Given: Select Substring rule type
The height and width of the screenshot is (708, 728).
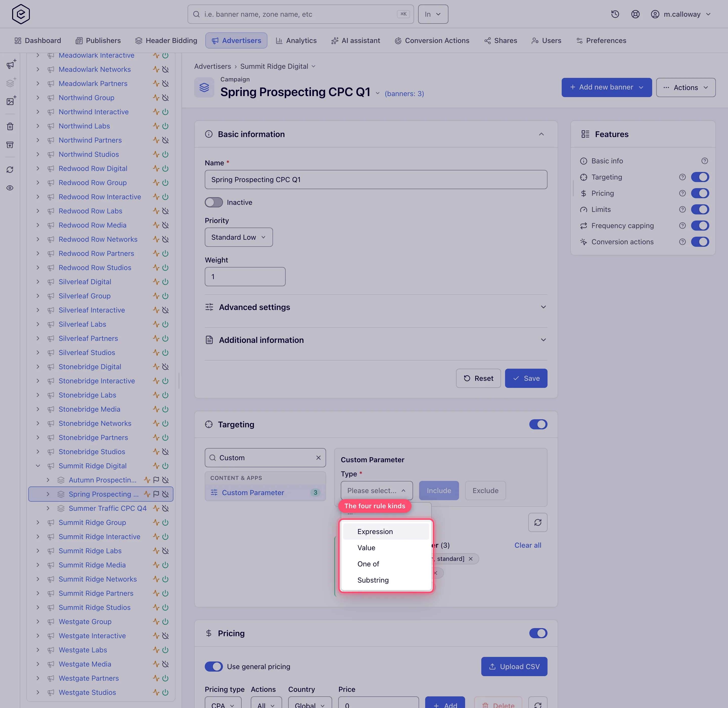Looking at the screenshot, I should coord(386,580).
